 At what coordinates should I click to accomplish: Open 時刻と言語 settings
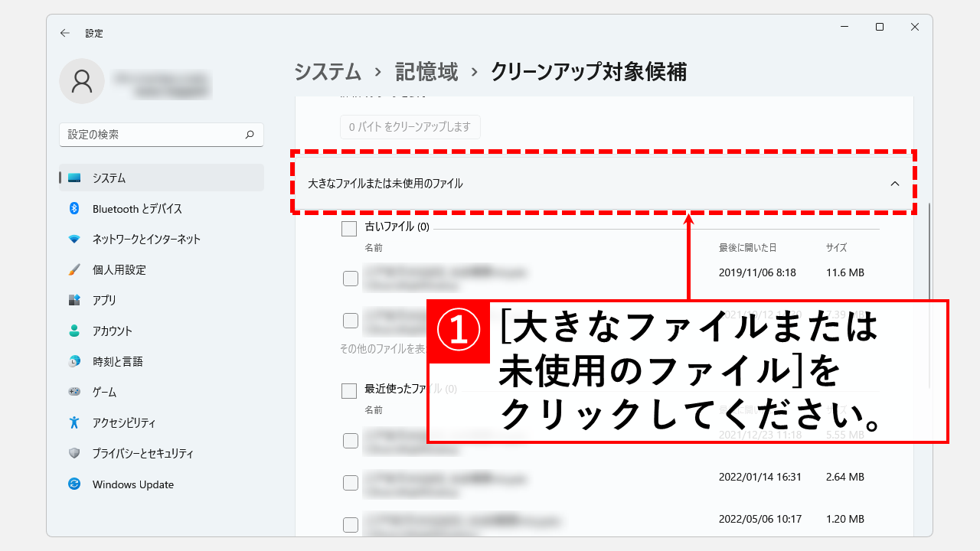tap(117, 361)
